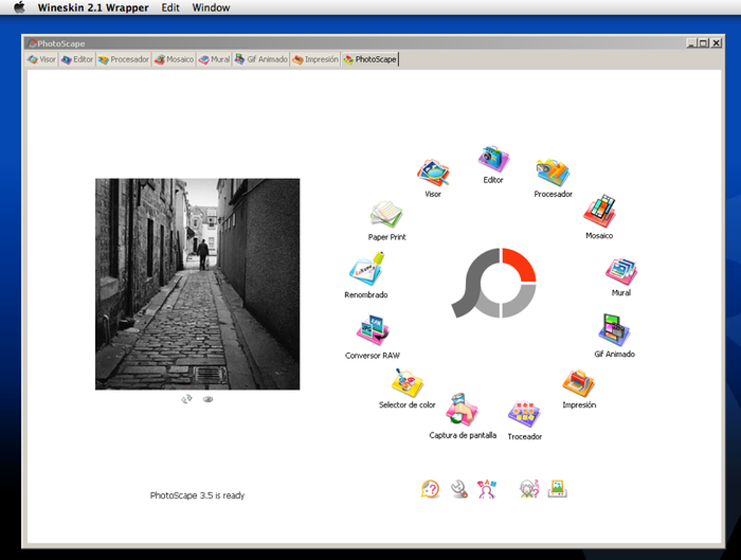The height and width of the screenshot is (560, 741).
Task: Launch the Gif Animado circle icon
Action: pos(614,330)
